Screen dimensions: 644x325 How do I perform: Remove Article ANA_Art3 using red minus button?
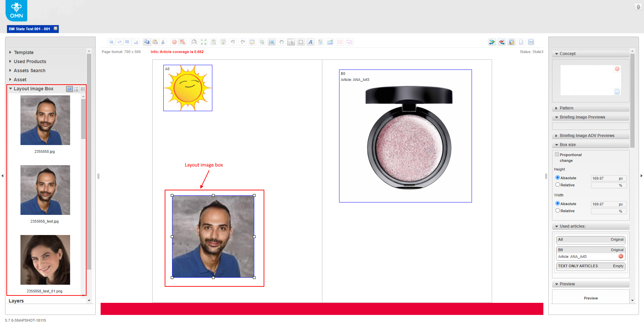pos(621,256)
